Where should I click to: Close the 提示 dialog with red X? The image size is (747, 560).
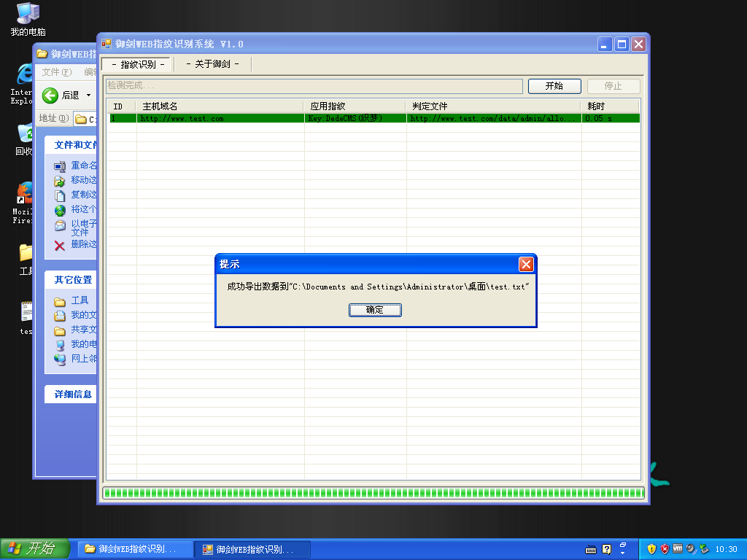(x=526, y=264)
